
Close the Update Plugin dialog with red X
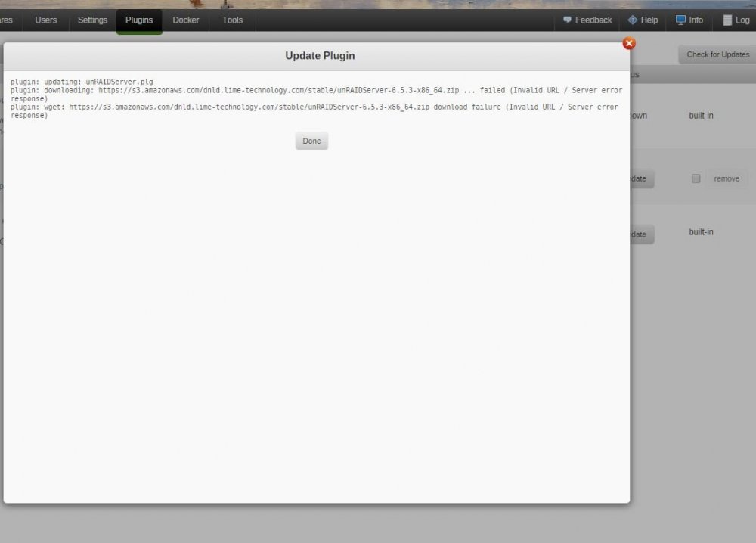click(x=629, y=43)
